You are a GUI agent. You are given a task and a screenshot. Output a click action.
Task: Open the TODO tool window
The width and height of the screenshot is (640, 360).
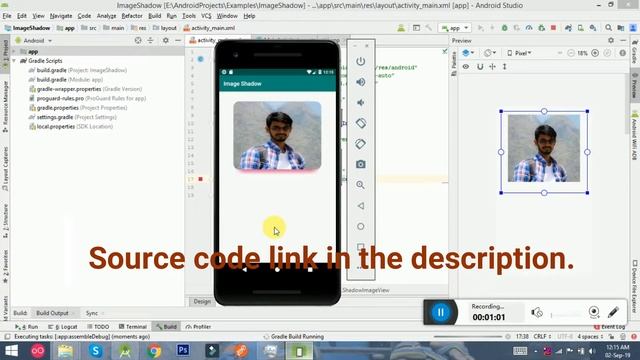[x=98, y=327]
